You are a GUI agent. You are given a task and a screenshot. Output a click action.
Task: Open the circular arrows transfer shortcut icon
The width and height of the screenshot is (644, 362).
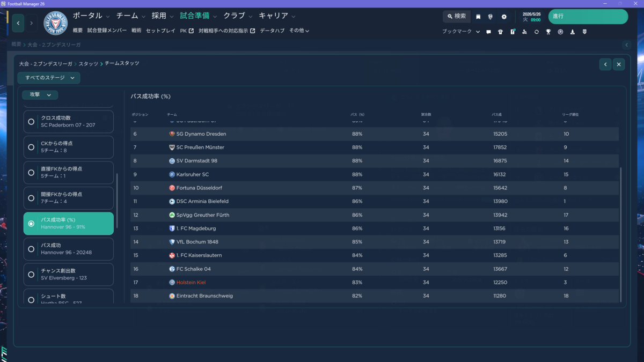click(536, 32)
